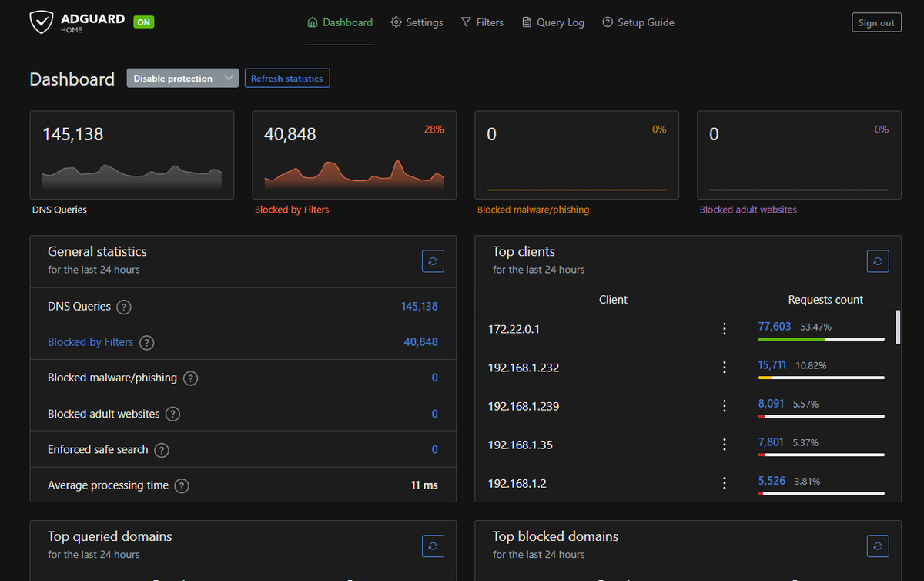
Task: Open options menu for client 192.168.1.239
Action: pos(724,406)
